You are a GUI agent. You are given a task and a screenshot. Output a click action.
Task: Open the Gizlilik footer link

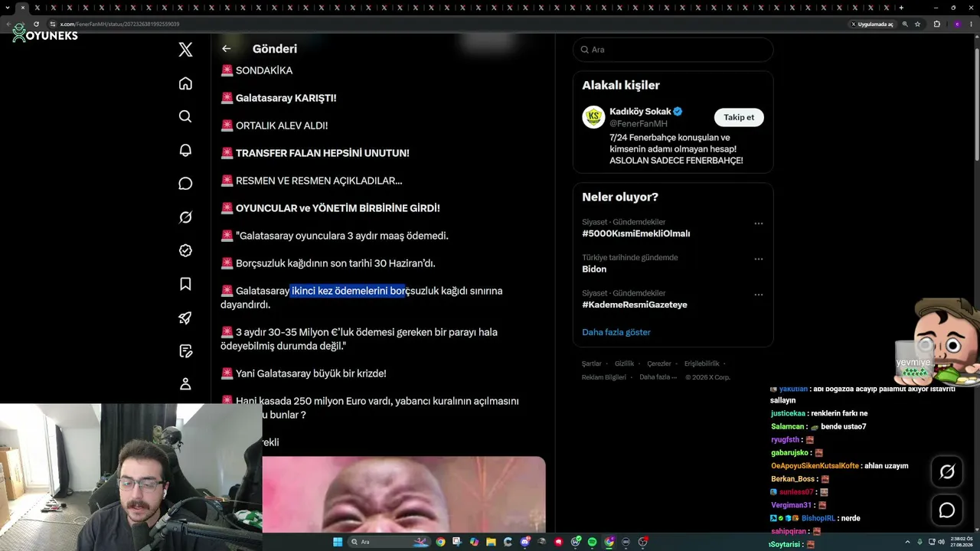point(624,364)
